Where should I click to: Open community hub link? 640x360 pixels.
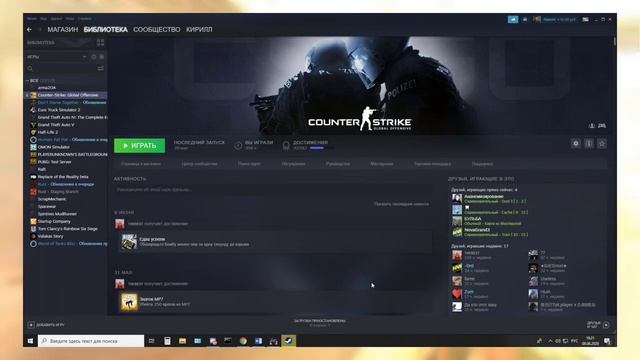tap(199, 164)
